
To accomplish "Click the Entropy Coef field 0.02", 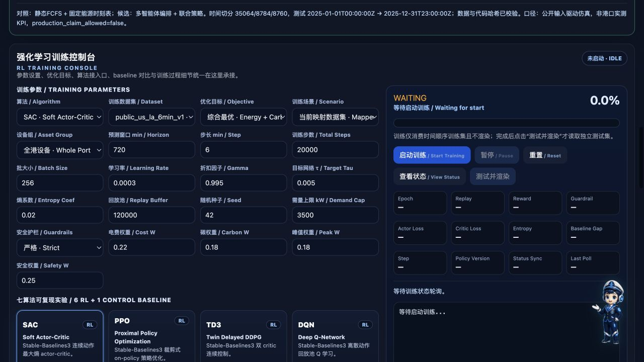I will 60,215.
